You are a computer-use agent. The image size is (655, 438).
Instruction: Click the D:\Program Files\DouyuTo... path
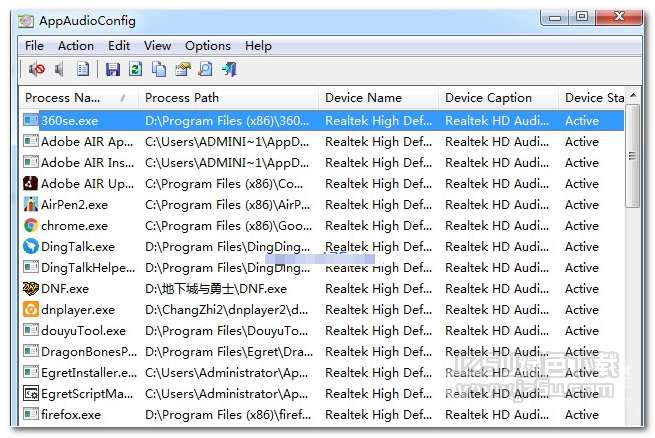tap(226, 330)
